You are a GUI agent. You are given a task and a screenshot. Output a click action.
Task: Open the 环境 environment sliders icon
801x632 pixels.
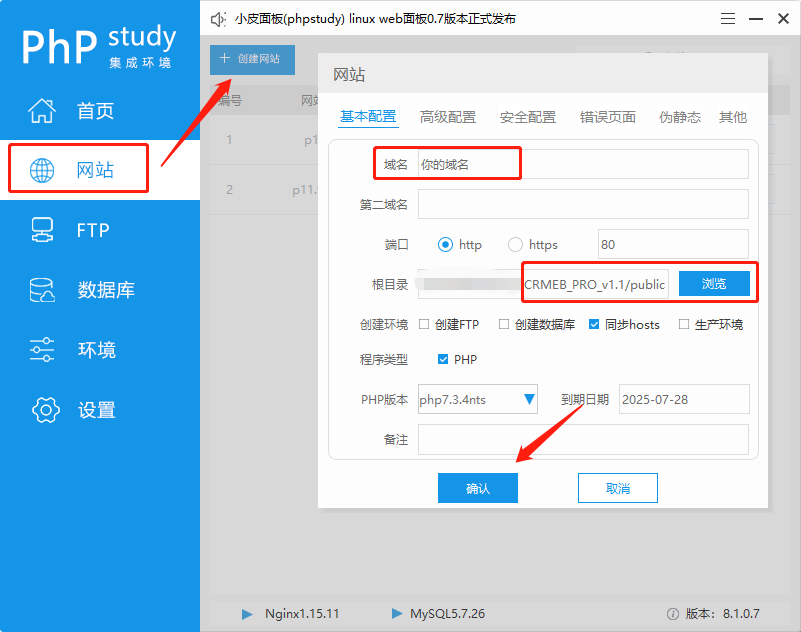41,349
